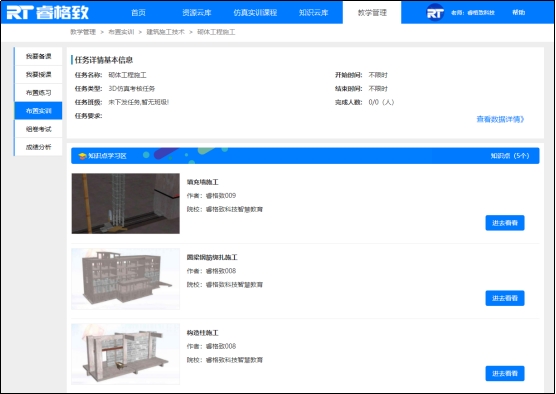556x394 pixels.
Task: Open the round RT teacher avatar
Action: pos(435,12)
